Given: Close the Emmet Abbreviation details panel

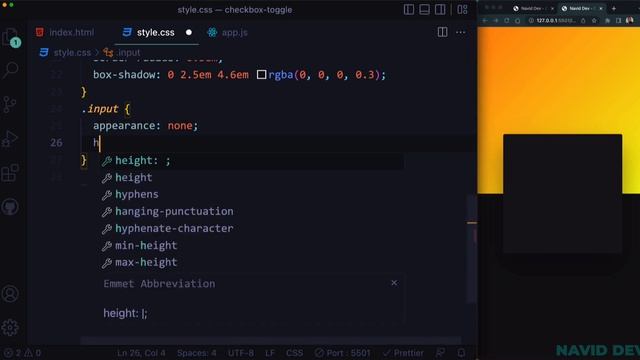Looking at the screenshot, I should pyautogui.click(x=394, y=283).
